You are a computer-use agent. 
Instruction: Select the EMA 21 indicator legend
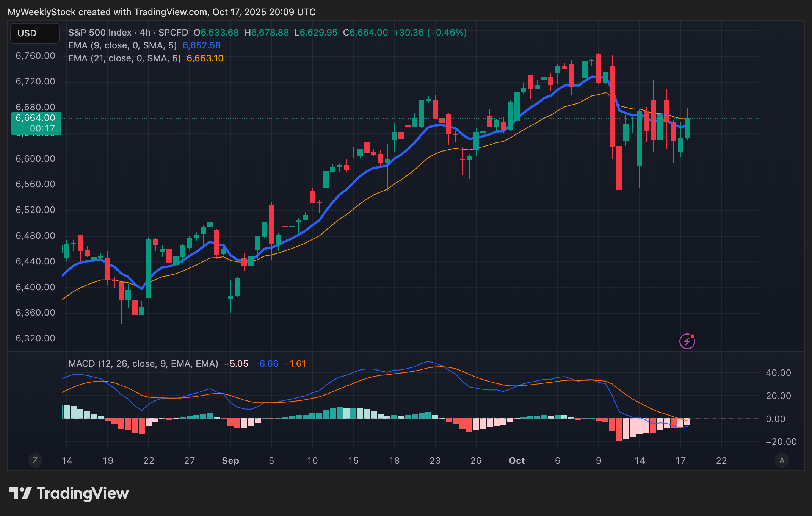124,58
